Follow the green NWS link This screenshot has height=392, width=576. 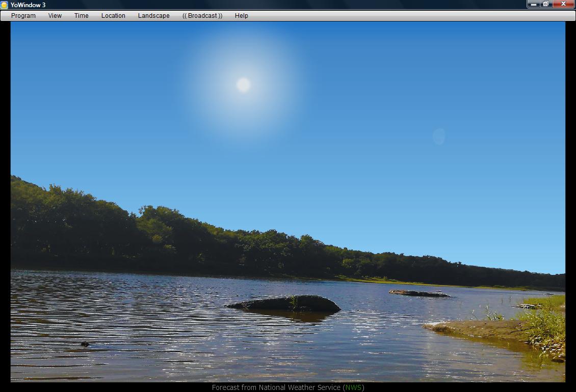(353, 387)
